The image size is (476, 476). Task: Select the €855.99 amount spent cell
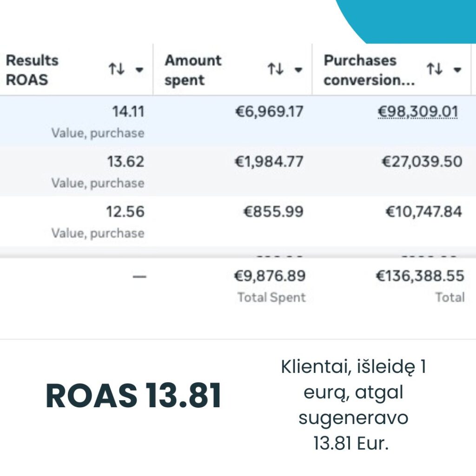(274, 212)
